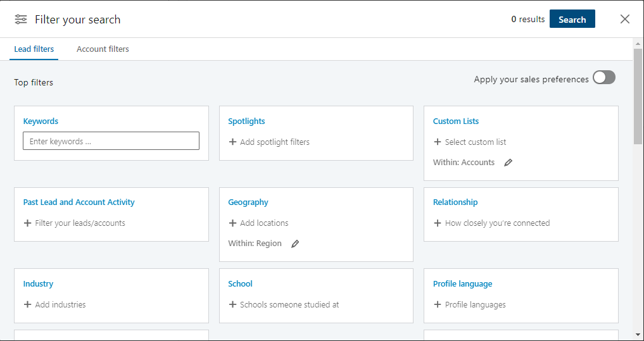Click the plus icon for Add spotlight filters
This screenshot has height=341, width=644.
coord(232,142)
